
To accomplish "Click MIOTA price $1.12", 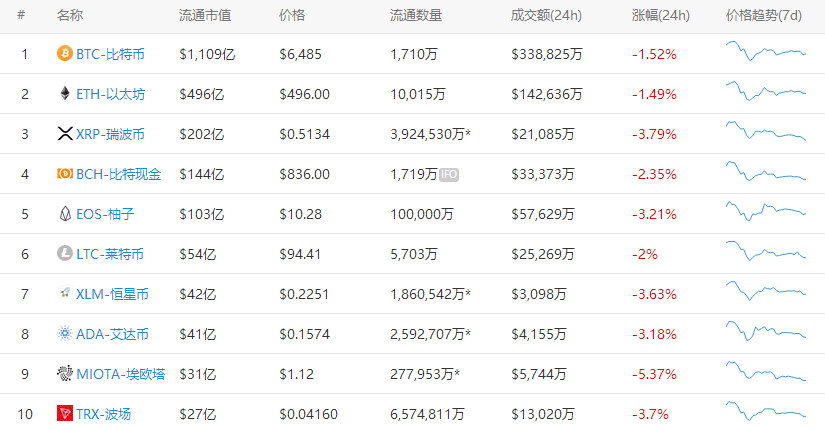I will 297,374.
